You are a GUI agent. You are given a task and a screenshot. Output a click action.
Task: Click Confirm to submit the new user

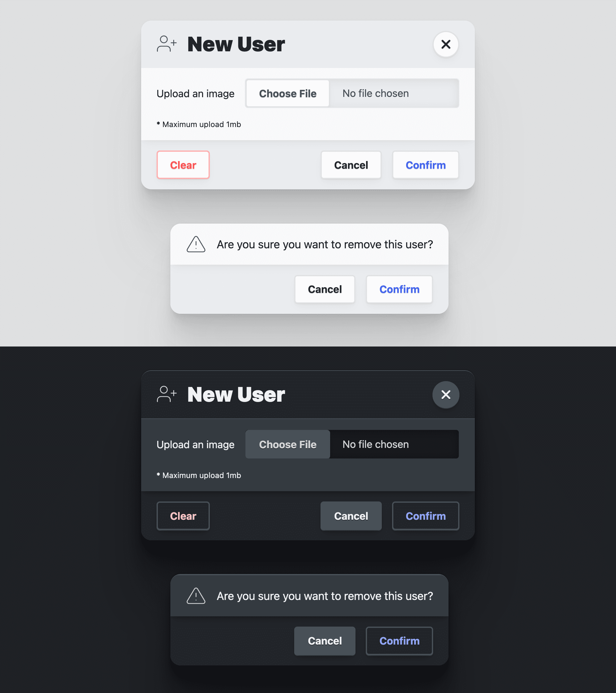tap(426, 165)
